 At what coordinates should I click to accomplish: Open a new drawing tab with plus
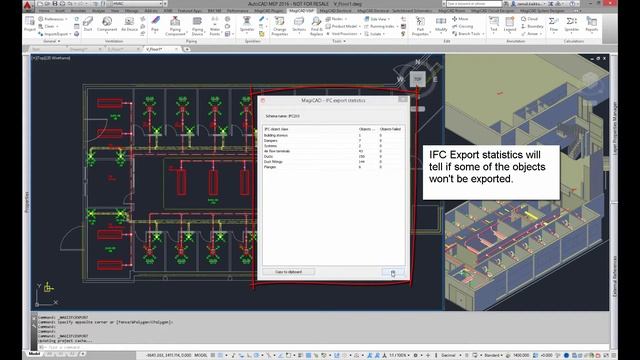coord(187,49)
